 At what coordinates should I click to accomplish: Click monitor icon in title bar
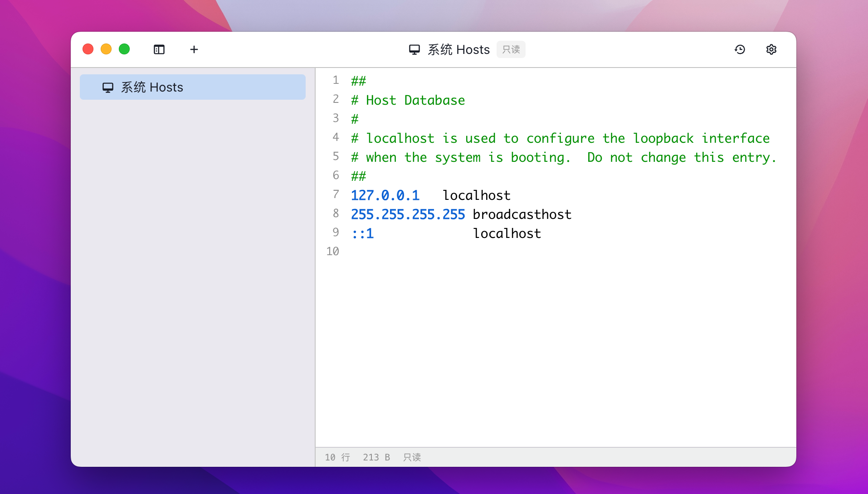tap(414, 49)
